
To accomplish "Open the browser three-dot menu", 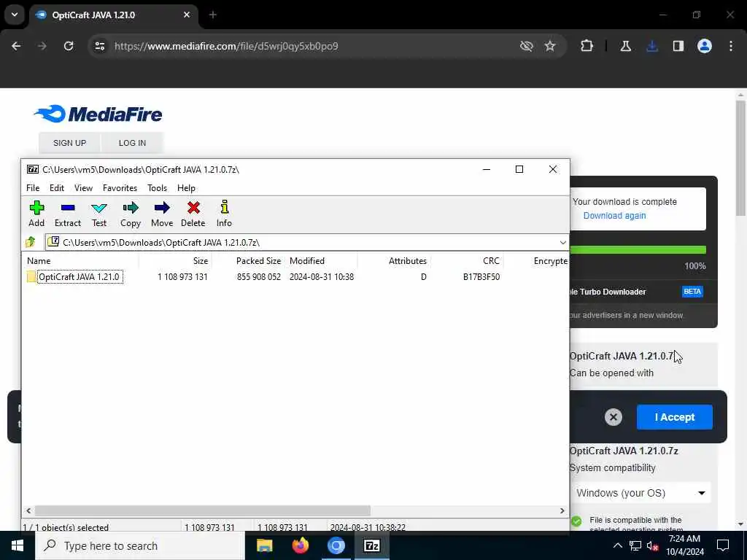I will click(x=731, y=46).
